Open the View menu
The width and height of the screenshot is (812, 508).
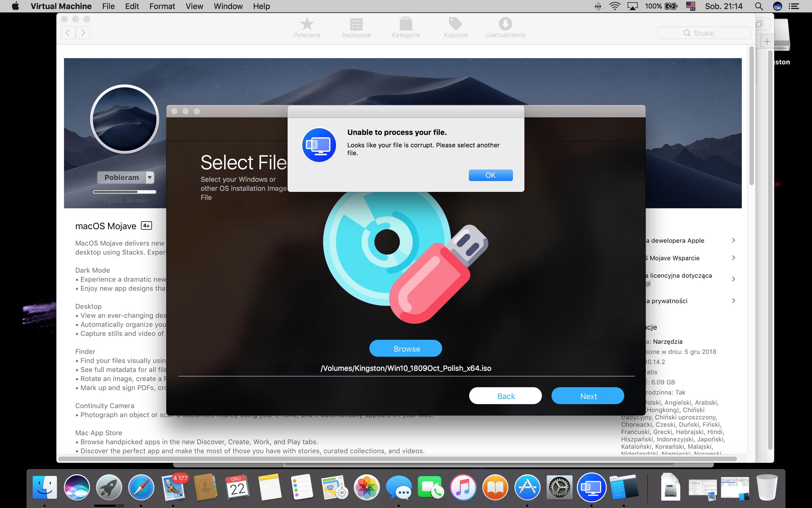pos(194,6)
